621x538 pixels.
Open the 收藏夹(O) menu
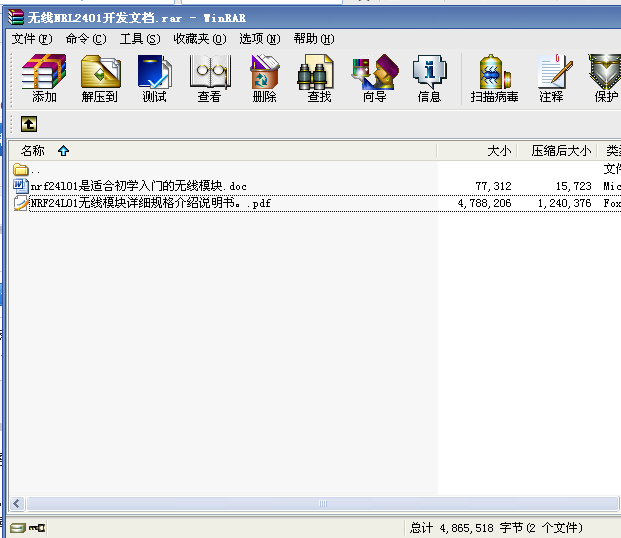[200, 39]
